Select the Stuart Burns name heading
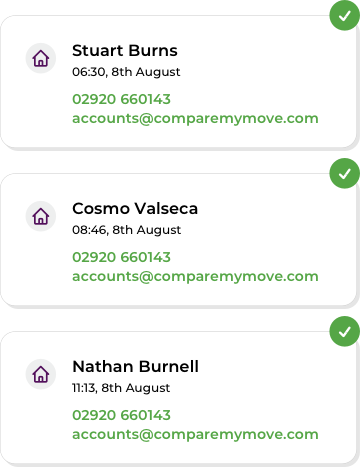The width and height of the screenshot is (360, 467). click(x=125, y=51)
